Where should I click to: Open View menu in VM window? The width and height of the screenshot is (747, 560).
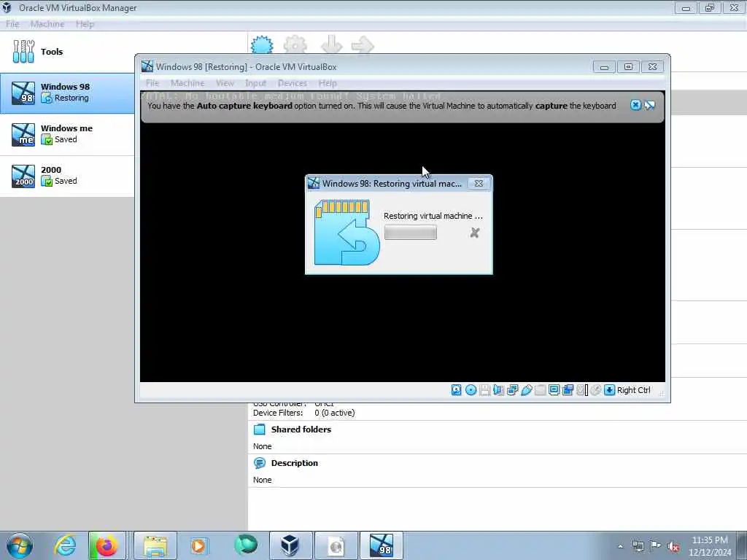(225, 83)
